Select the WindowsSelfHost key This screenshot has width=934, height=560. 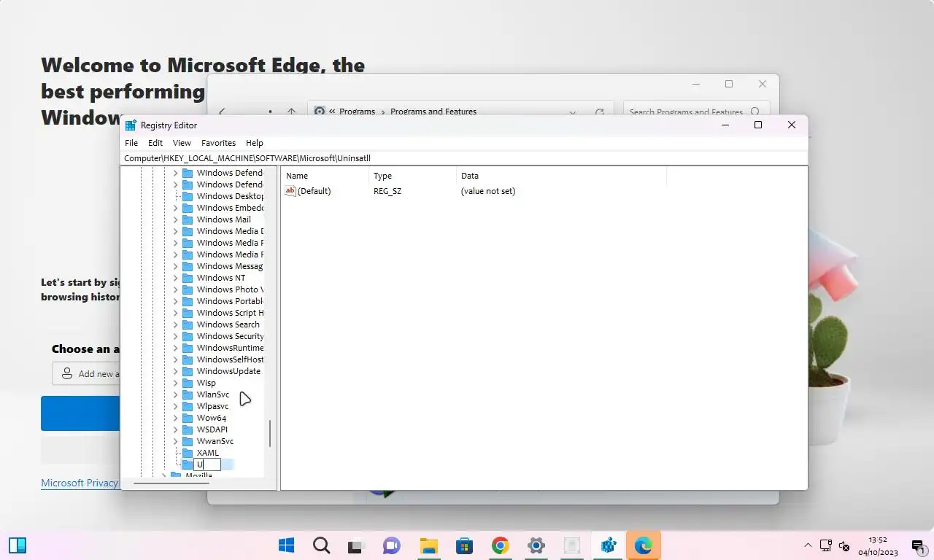(x=230, y=359)
